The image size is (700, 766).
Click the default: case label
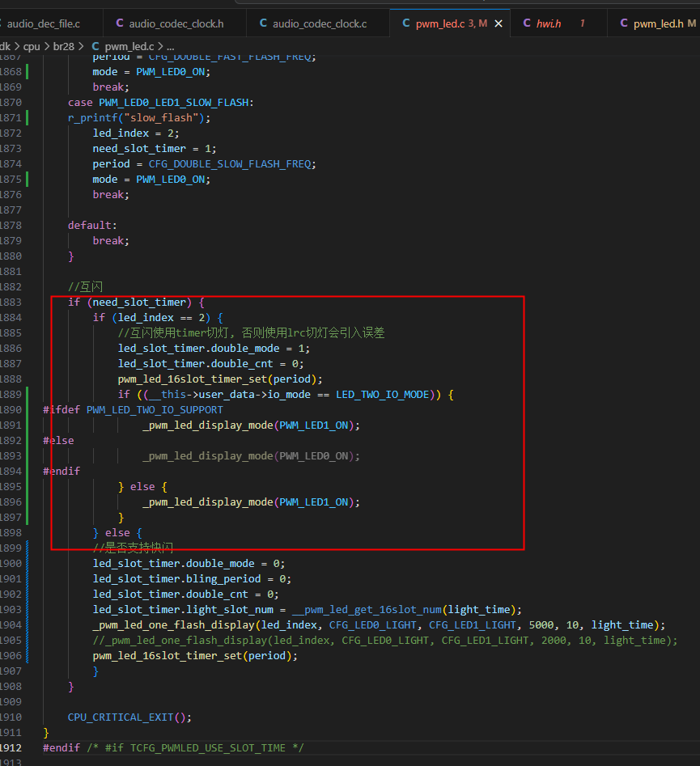point(92,225)
